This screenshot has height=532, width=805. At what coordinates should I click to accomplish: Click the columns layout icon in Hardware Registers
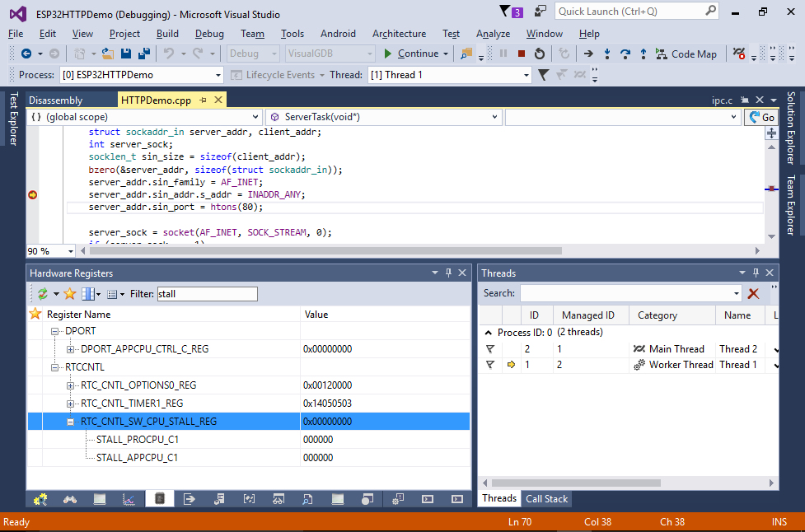tap(88, 294)
